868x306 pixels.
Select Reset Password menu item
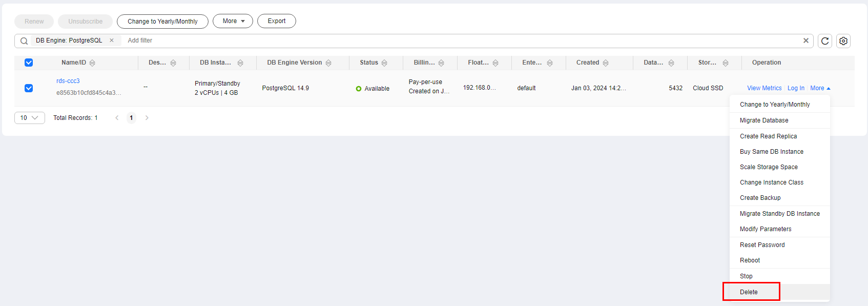click(x=780, y=245)
